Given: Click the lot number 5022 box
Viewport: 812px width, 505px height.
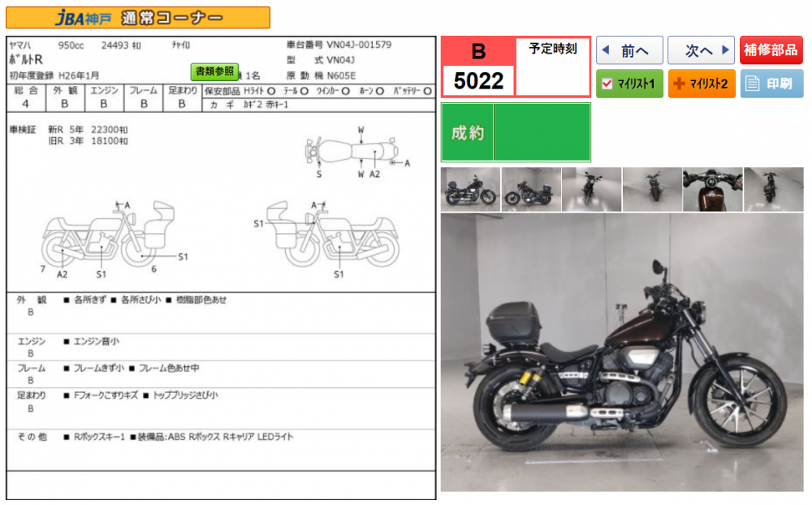Looking at the screenshot, I should [x=478, y=80].
